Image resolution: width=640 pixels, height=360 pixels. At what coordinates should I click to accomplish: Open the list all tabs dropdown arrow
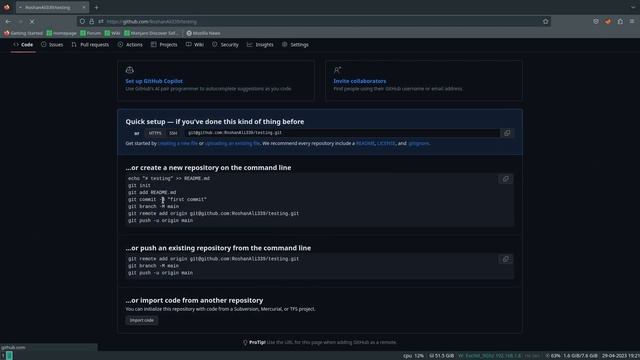point(633,7)
